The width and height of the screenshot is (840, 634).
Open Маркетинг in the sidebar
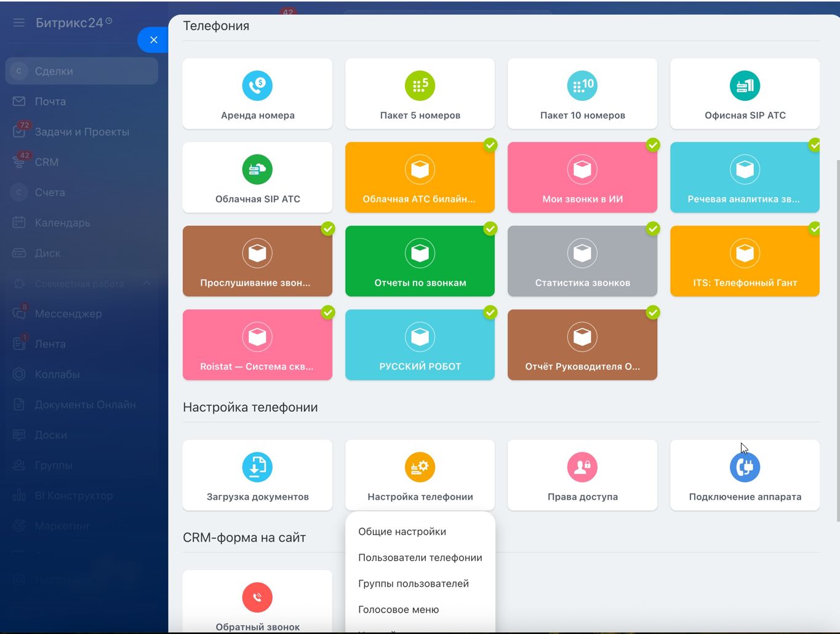pyautogui.click(x=82, y=526)
